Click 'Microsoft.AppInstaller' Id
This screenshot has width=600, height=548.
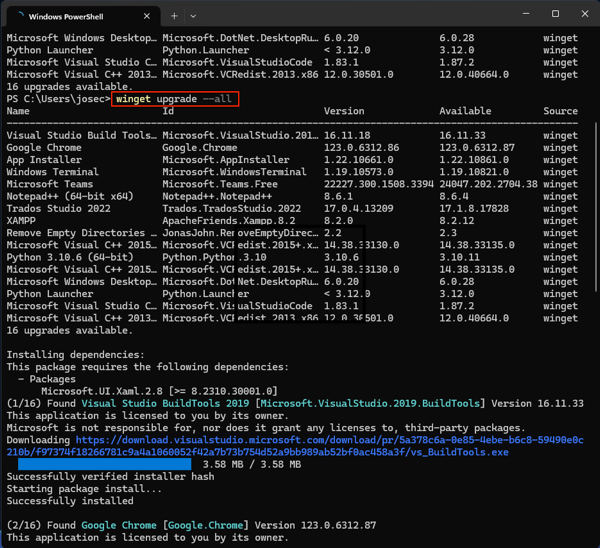click(226, 160)
